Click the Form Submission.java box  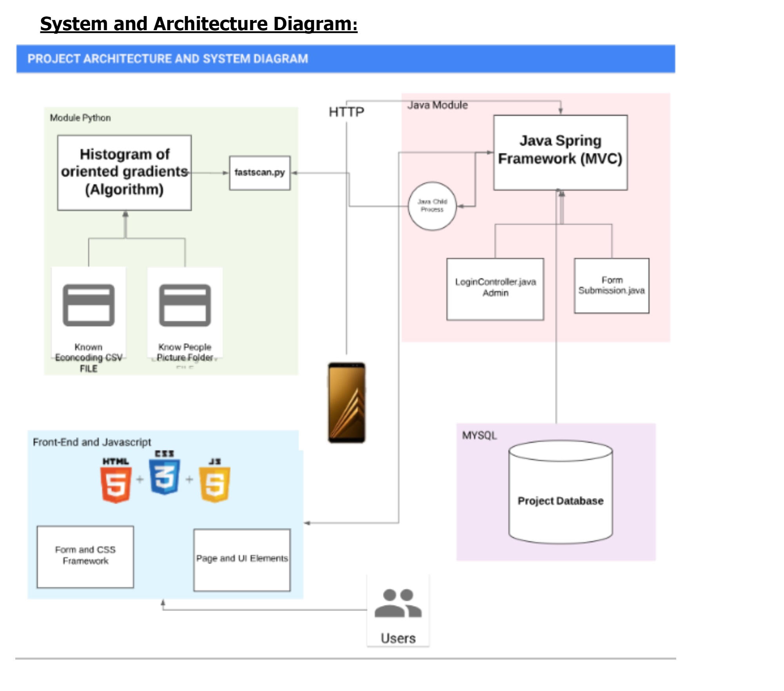[x=612, y=286]
